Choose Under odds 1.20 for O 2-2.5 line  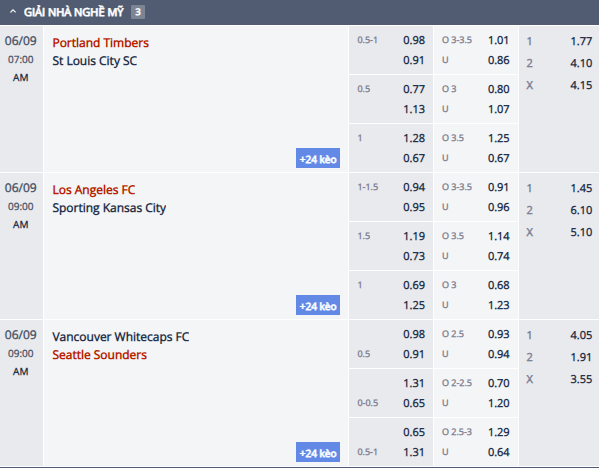click(x=499, y=403)
